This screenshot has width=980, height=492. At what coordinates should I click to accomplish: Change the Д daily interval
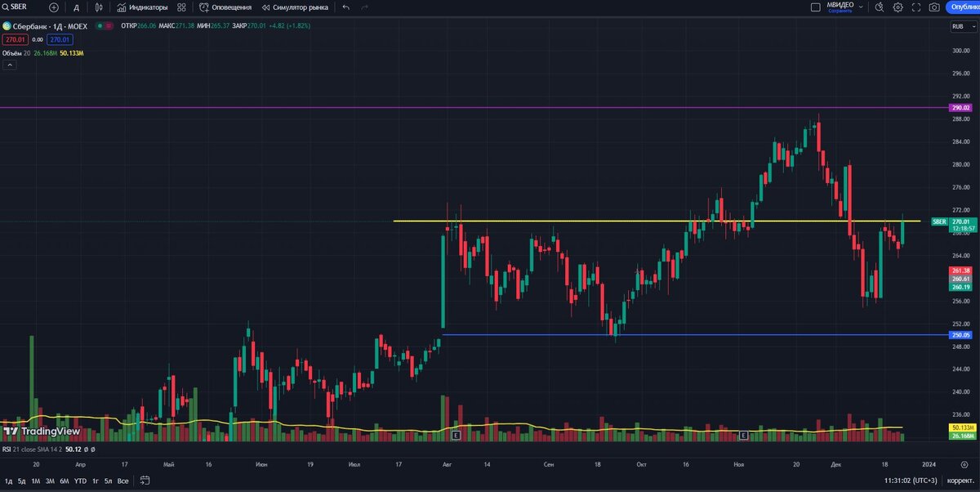pyautogui.click(x=77, y=7)
